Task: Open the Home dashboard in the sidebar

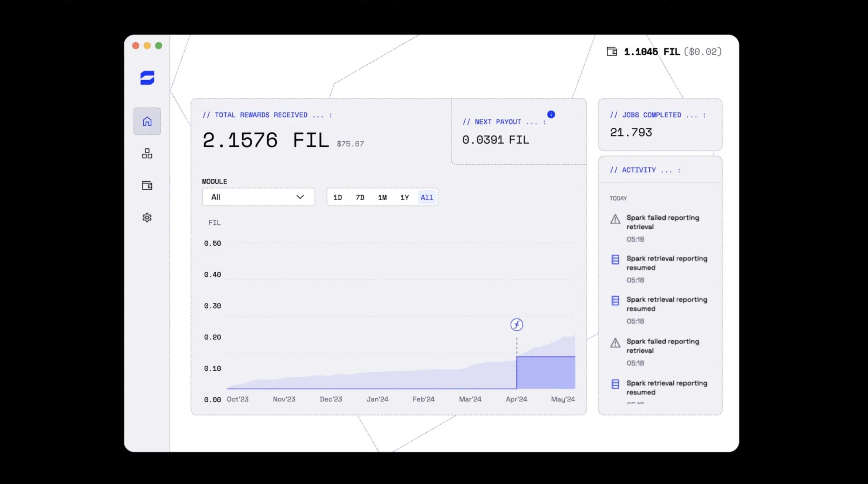Action: pyautogui.click(x=147, y=121)
